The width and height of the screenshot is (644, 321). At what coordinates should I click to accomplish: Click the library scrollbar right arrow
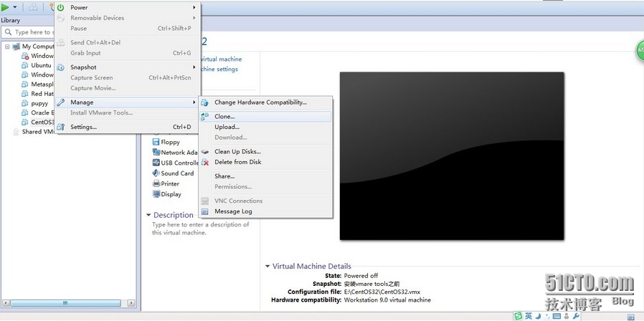coord(131,303)
